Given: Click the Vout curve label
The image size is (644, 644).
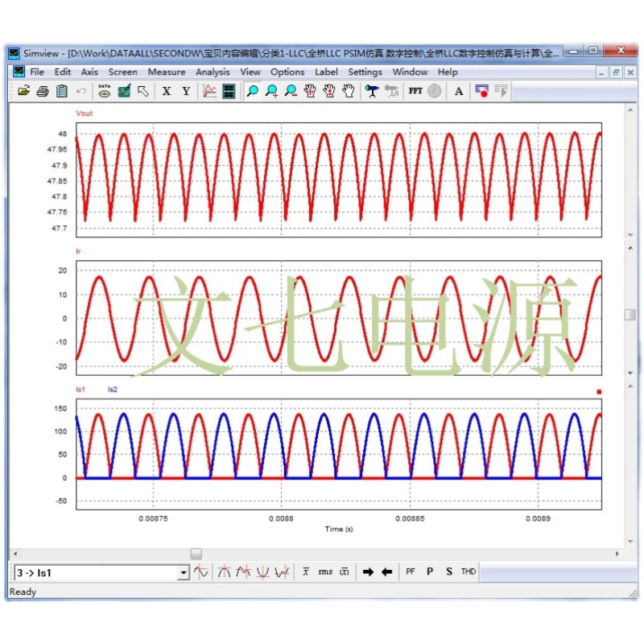Looking at the screenshot, I should tap(84, 114).
